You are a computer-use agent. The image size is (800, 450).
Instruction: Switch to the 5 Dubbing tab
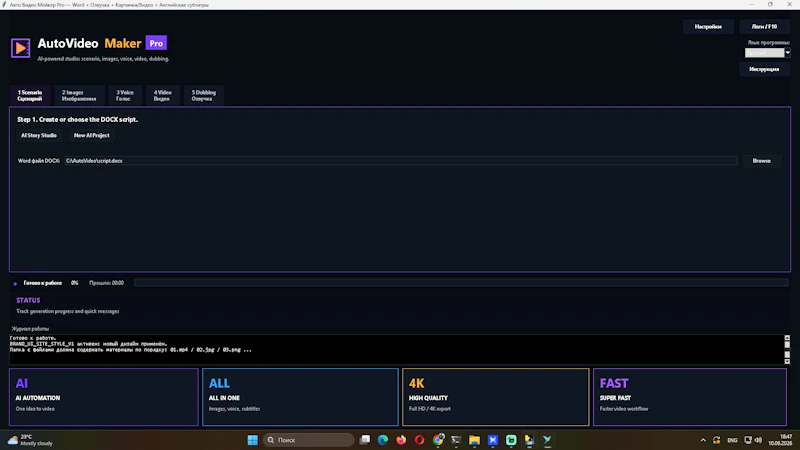point(204,95)
